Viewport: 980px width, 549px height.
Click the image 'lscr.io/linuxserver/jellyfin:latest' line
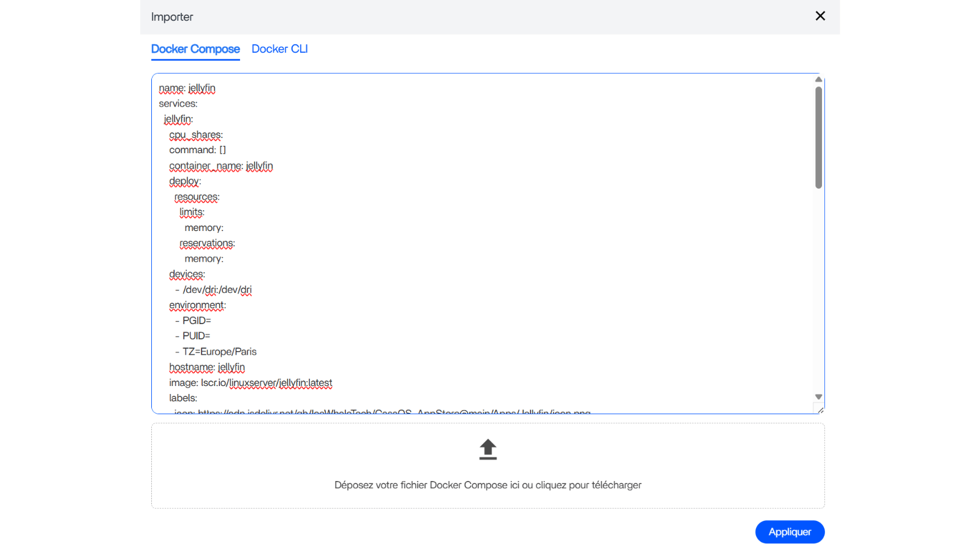click(x=251, y=383)
